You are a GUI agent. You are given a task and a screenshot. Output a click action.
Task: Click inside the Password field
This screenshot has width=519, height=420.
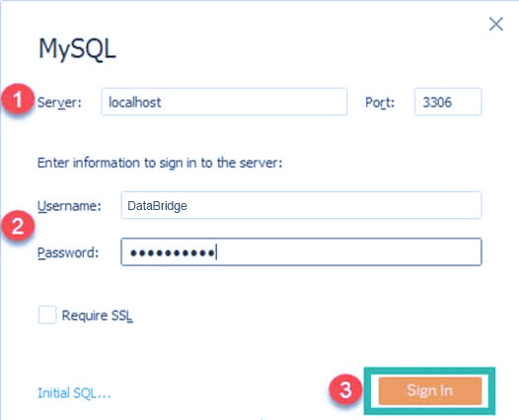[301, 252]
